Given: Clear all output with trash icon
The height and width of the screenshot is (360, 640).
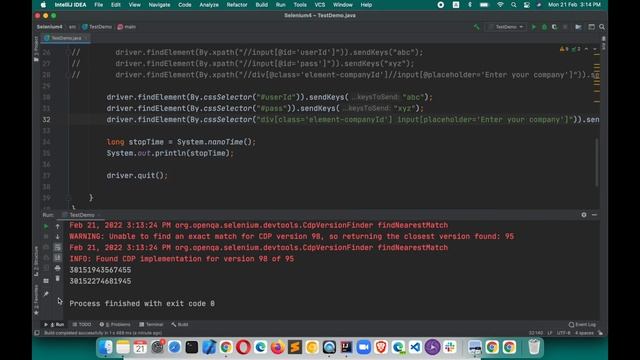Looking at the screenshot, I should click(x=58, y=278).
